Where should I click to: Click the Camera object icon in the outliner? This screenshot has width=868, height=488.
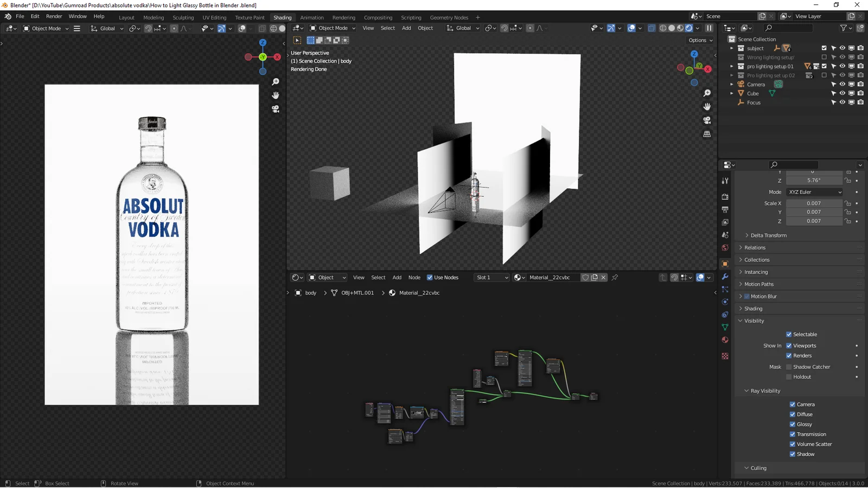742,84
